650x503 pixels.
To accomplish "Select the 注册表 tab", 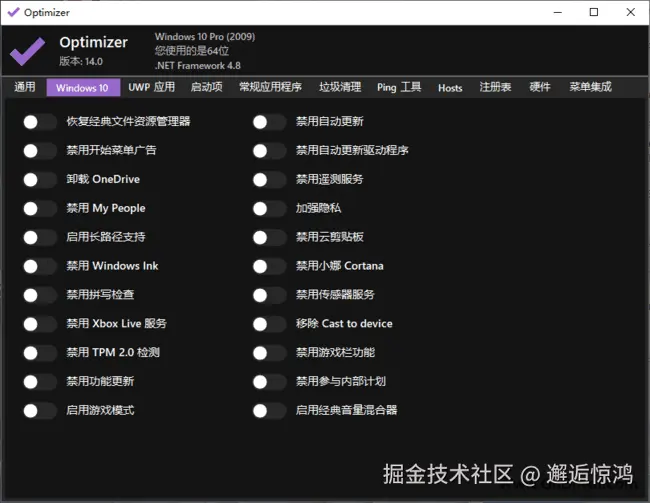I will tap(495, 87).
